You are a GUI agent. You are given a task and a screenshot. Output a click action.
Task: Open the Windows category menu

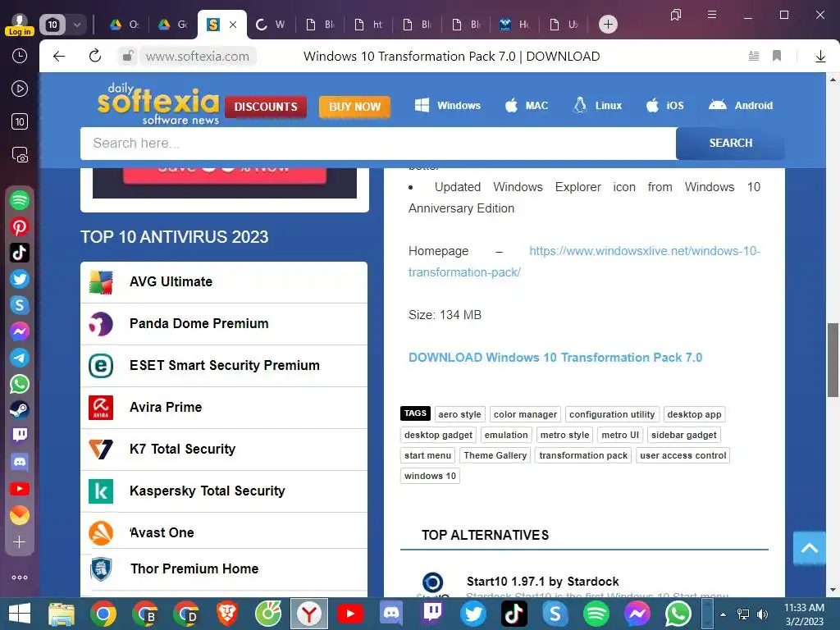(448, 106)
